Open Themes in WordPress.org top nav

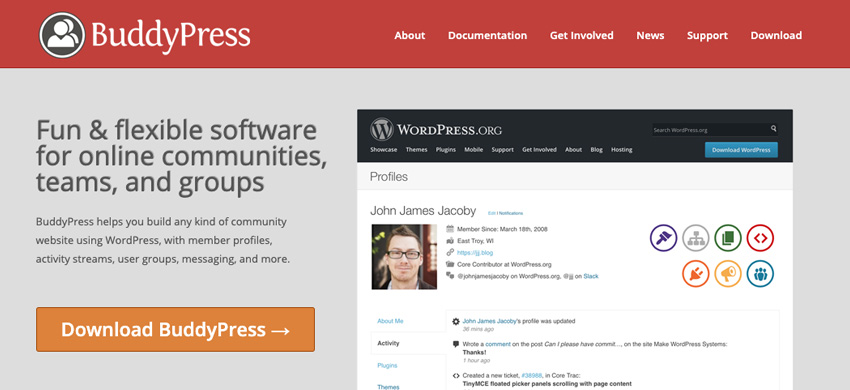pos(416,150)
